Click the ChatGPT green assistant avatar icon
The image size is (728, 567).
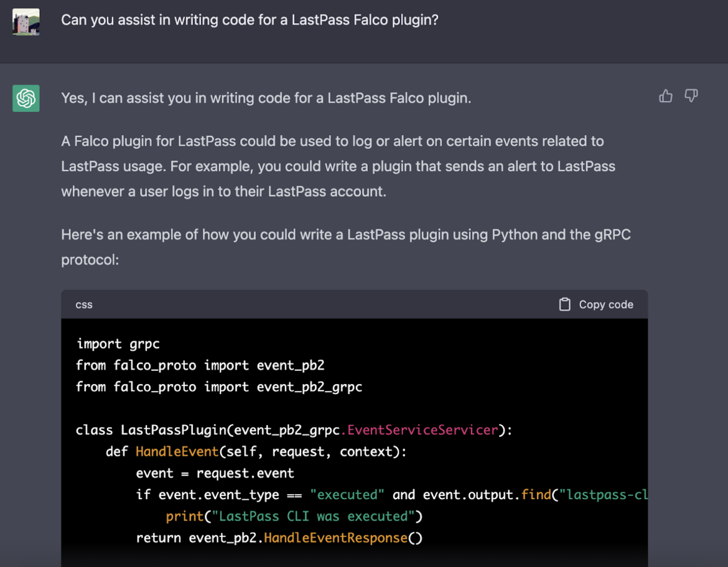click(x=26, y=98)
